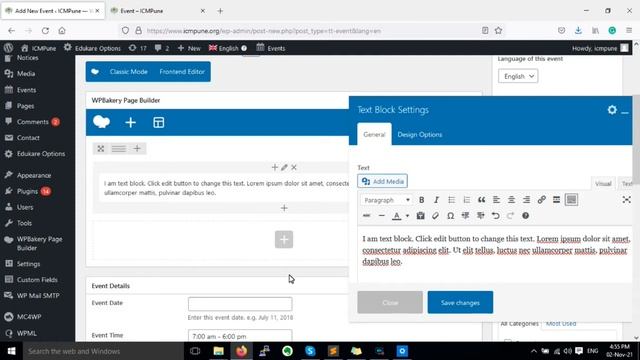Delete text block with X icon
The width and height of the screenshot is (640, 360).
tap(294, 167)
